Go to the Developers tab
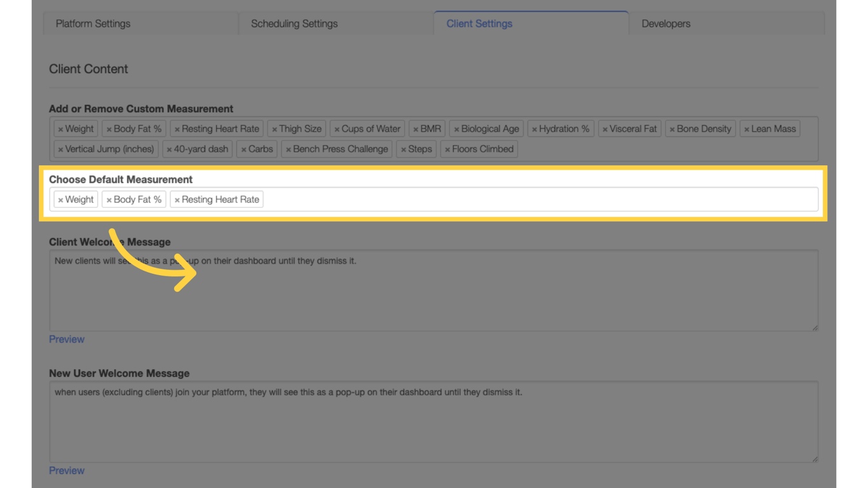868x488 pixels. pyautogui.click(x=666, y=24)
